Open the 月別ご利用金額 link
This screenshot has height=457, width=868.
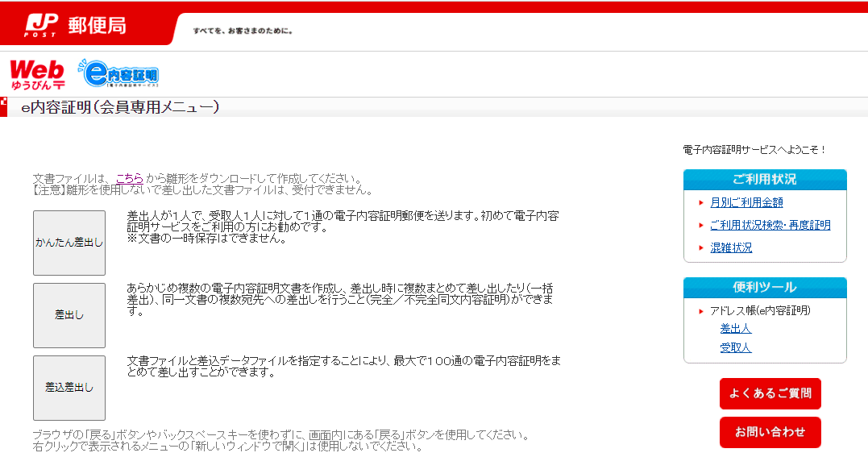[746, 203]
